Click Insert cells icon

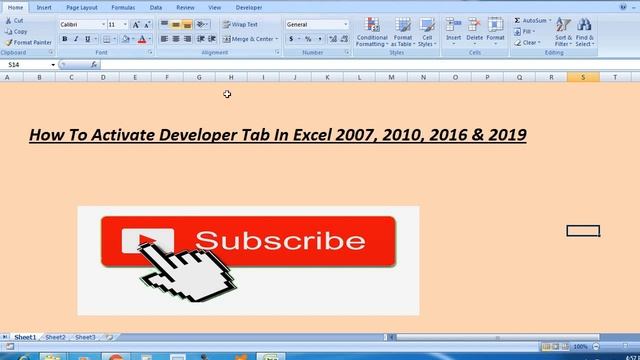pos(453,25)
